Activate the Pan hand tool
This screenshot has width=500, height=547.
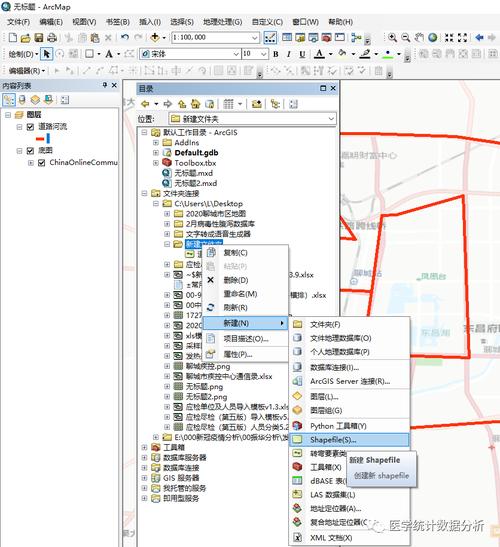click(419, 37)
